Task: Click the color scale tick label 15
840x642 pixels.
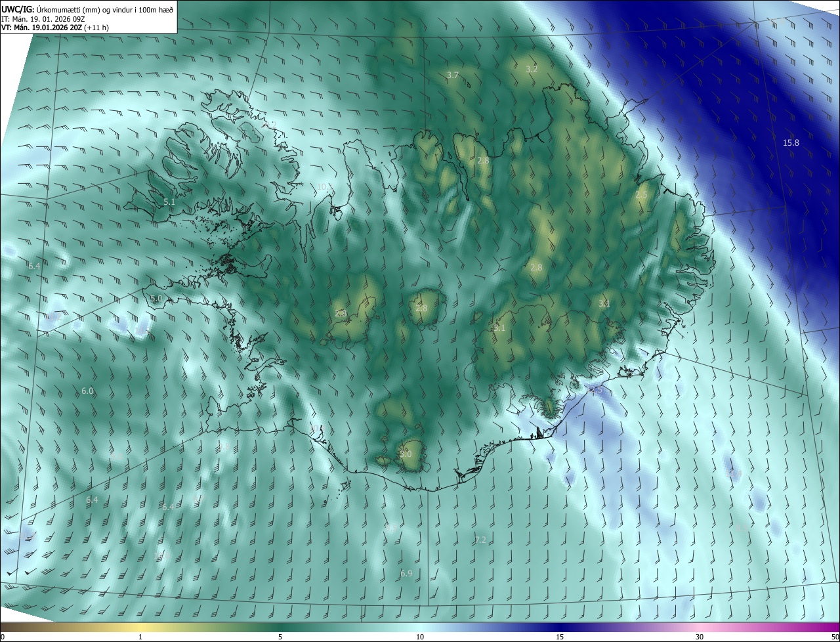Action: pyautogui.click(x=560, y=637)
